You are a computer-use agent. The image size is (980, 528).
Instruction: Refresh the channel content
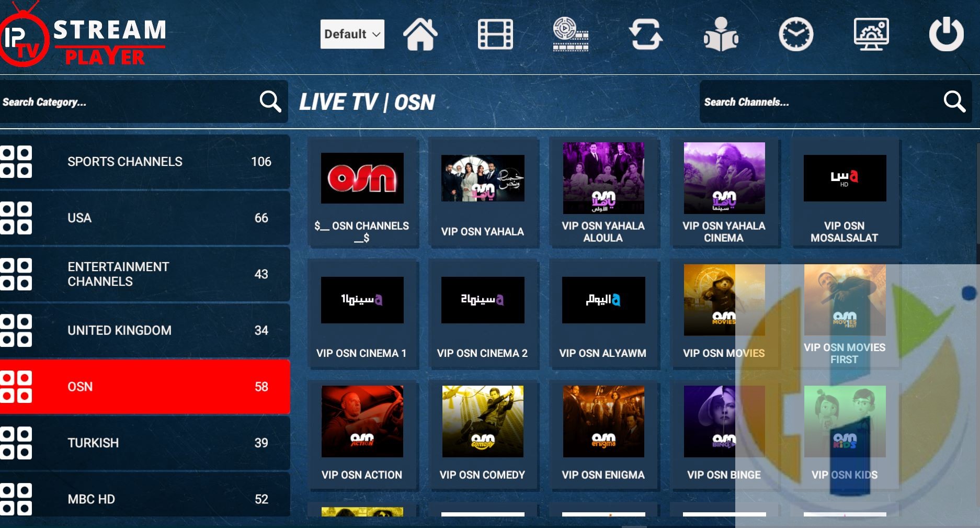646,35
